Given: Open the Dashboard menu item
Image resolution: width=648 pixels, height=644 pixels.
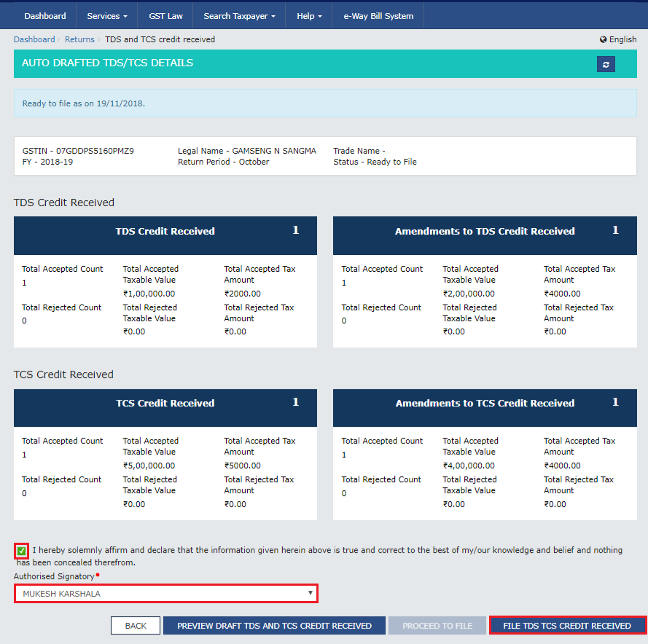Looking at the screenshot, I should click(x=45, y=16).
